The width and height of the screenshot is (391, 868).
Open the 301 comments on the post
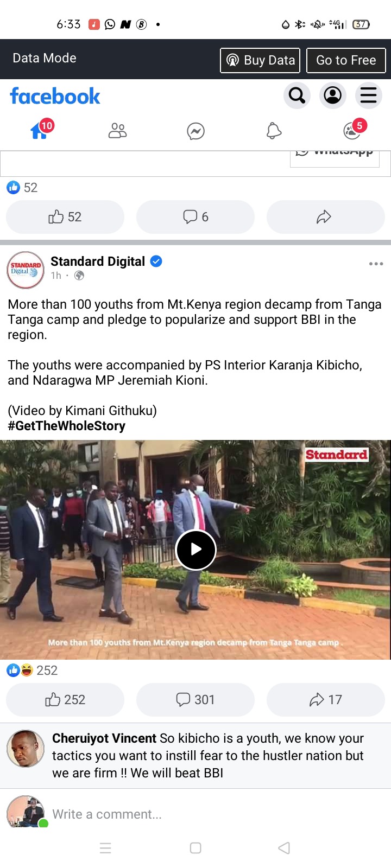coord(195,700)
